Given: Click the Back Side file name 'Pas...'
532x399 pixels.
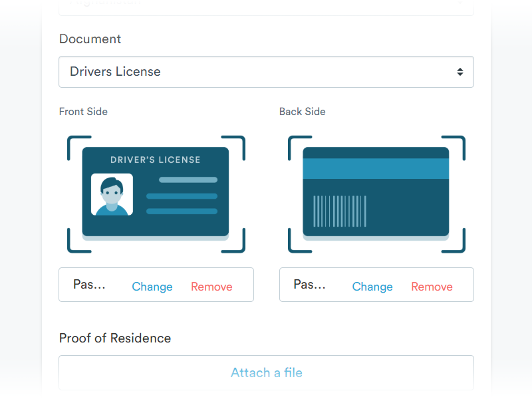Looking at the screenshot, I should point(309,285).
